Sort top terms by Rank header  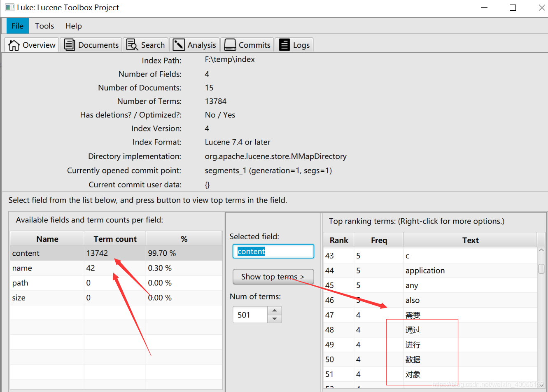click(339, 240)
